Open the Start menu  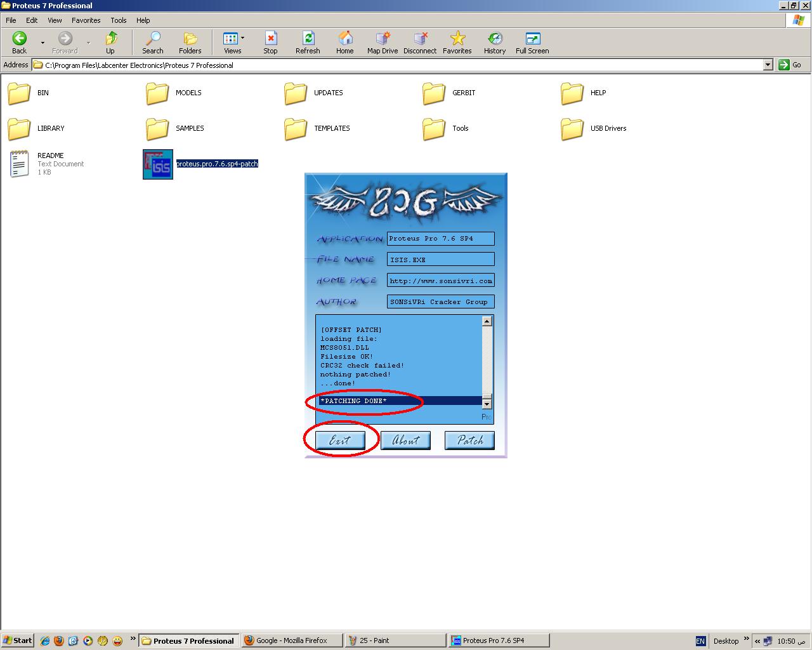click(x=17, y=640)
